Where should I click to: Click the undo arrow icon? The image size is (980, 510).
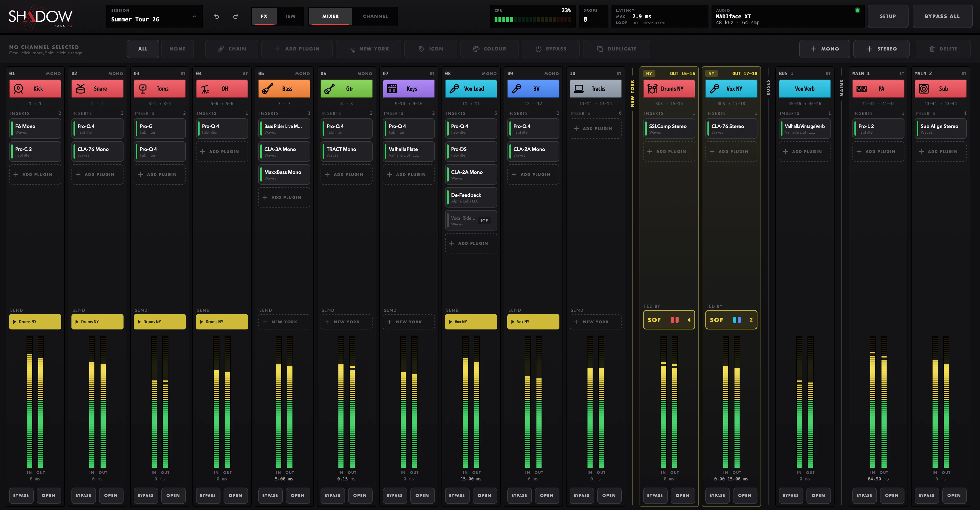tap(216, 16)
